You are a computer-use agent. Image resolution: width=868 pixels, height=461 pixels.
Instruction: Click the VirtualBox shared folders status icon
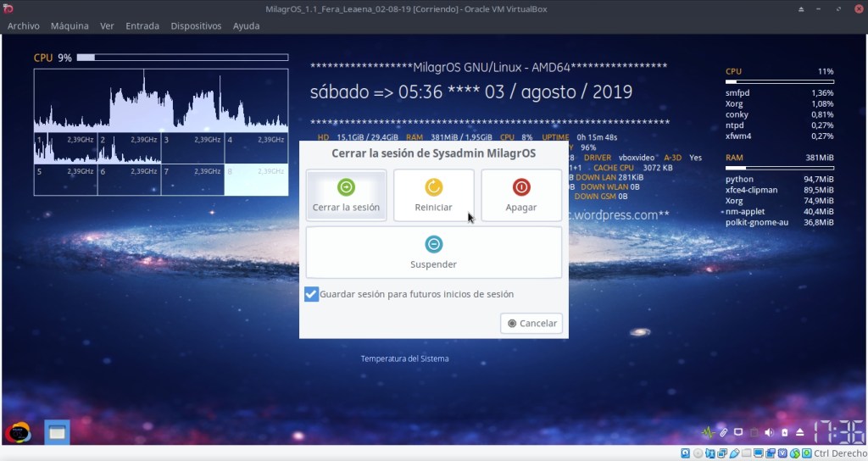point(747,453)
